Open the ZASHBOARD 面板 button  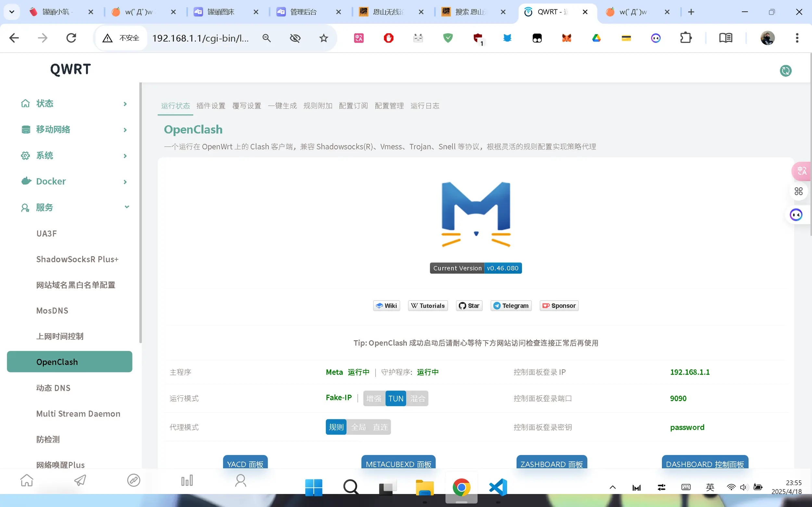552,463
